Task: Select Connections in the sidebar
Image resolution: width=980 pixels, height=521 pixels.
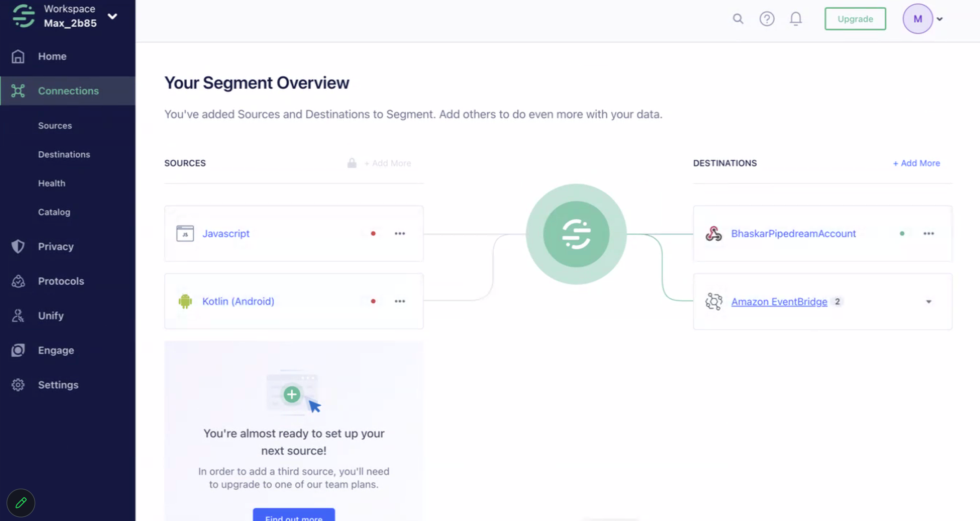Action: click(68, 91)
